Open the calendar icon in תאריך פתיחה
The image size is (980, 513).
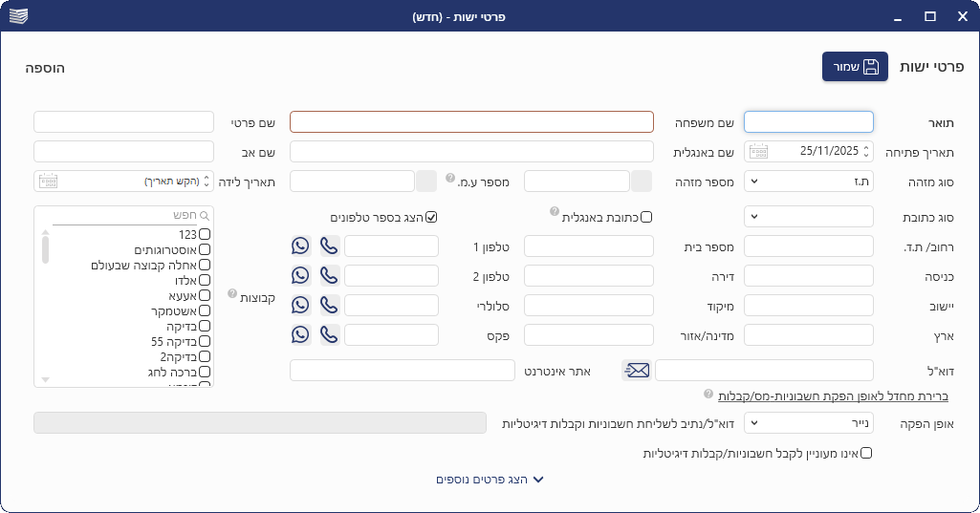[x=758, y=151]
